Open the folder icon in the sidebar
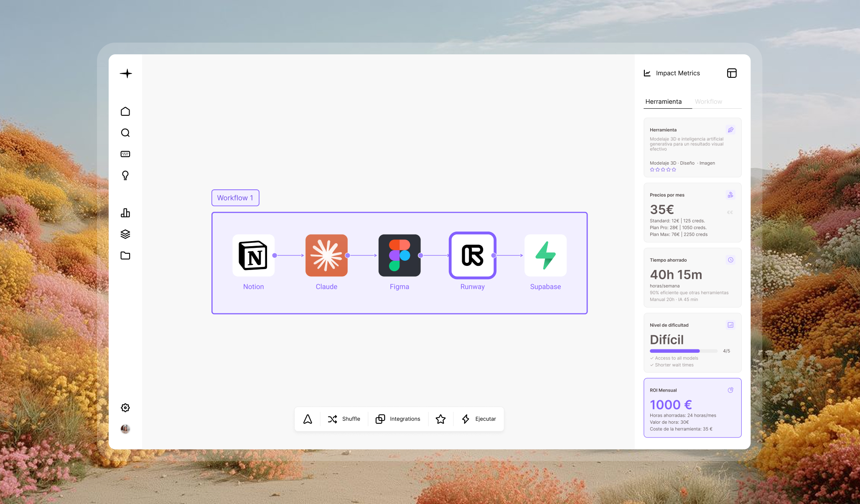Viewport: 860px width, 504px height. click(125, 255)
